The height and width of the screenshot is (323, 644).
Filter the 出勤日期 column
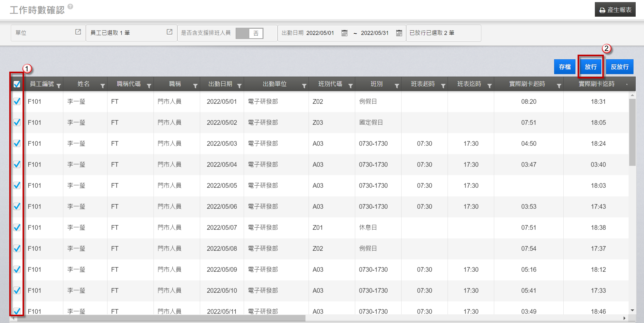tap(239, 86)
